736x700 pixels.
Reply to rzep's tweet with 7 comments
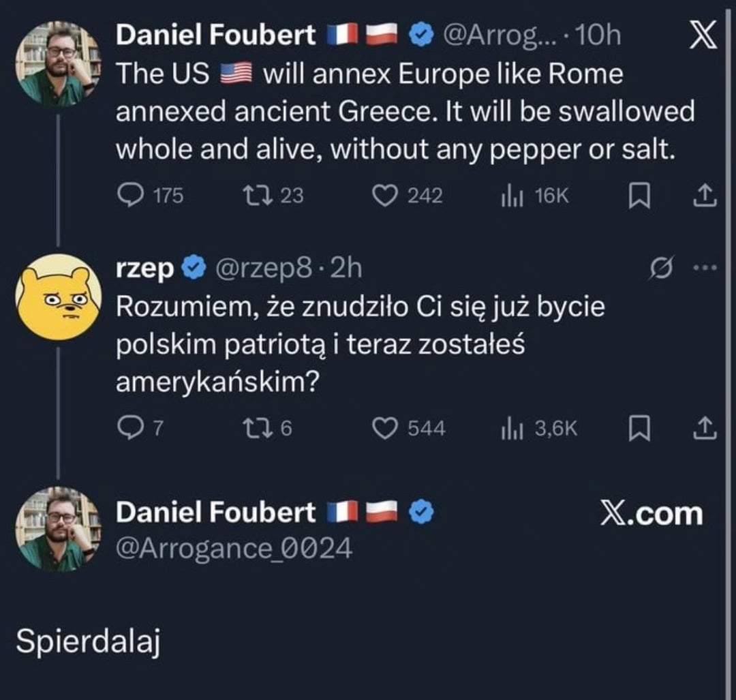129,428
